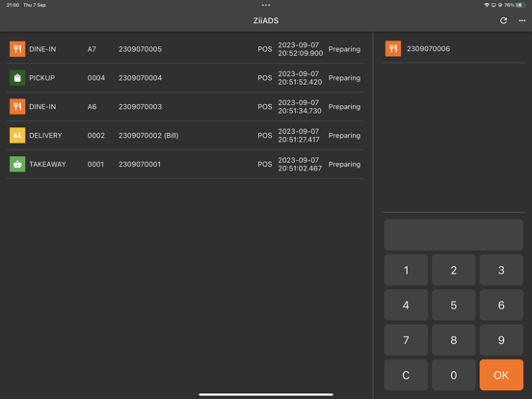Screen dimensions: 532x399
Task: Click POS source in pickup row
Action: 265,78
